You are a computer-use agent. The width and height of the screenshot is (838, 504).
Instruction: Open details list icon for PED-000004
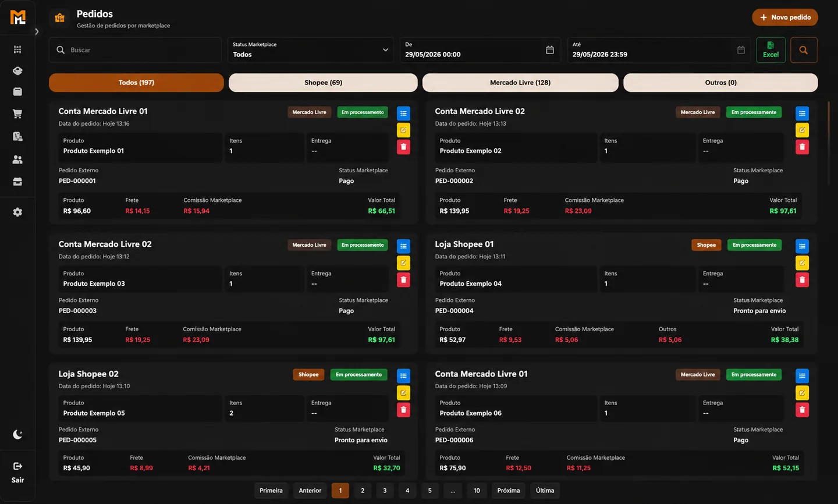tap(802, 246)
